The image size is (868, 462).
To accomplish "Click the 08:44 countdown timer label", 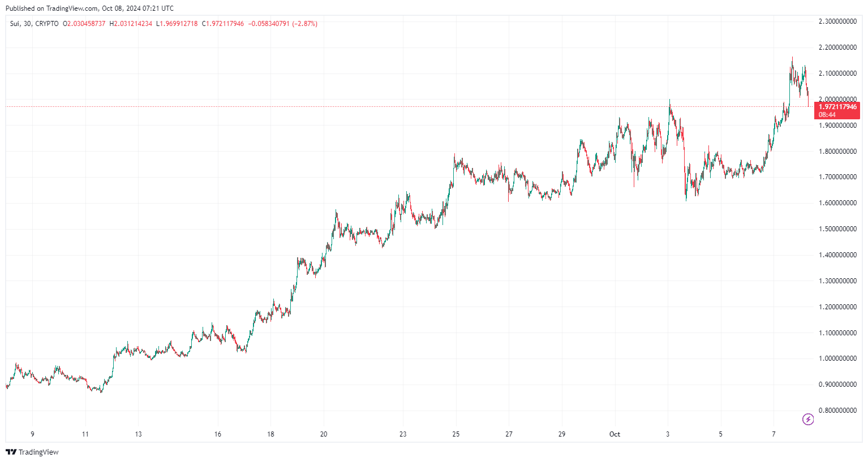I will tap(827, 115).
